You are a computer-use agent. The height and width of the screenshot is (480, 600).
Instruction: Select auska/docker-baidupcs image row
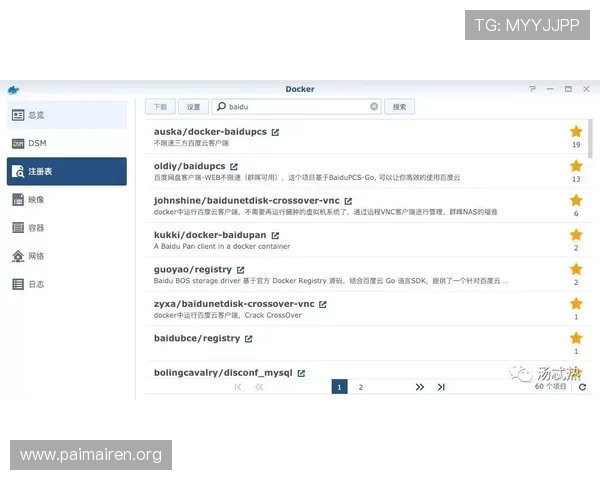(368, 137)
